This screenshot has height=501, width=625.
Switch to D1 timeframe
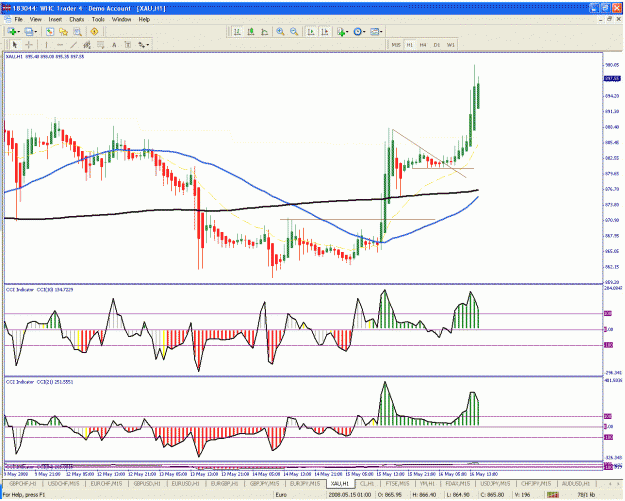[x=436, y=45]
